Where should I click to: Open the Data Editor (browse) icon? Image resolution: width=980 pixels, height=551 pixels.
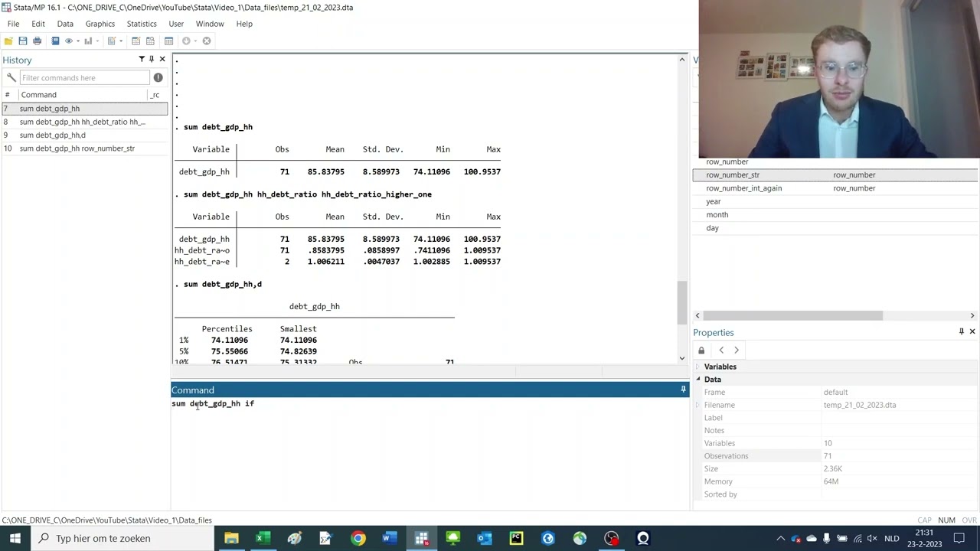(x=150, y=41)
